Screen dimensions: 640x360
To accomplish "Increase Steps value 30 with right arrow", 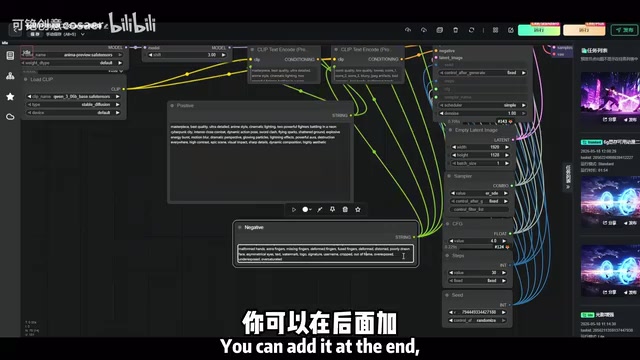I will [504, 273].
